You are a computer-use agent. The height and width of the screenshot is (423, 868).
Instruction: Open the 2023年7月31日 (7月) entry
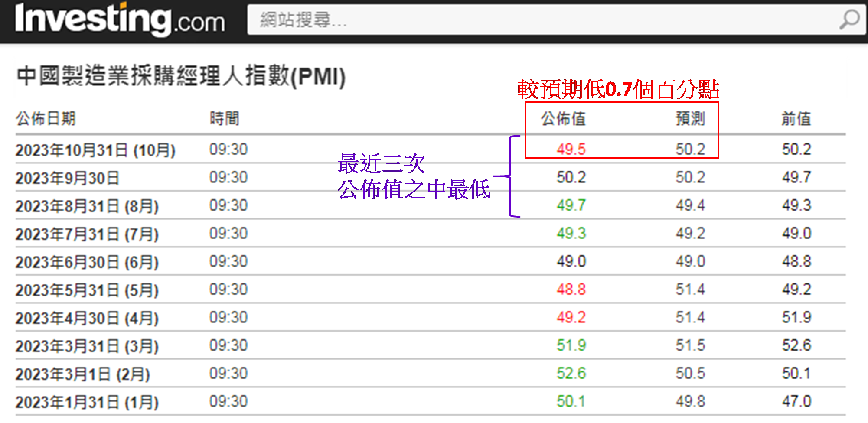point(87,234)
